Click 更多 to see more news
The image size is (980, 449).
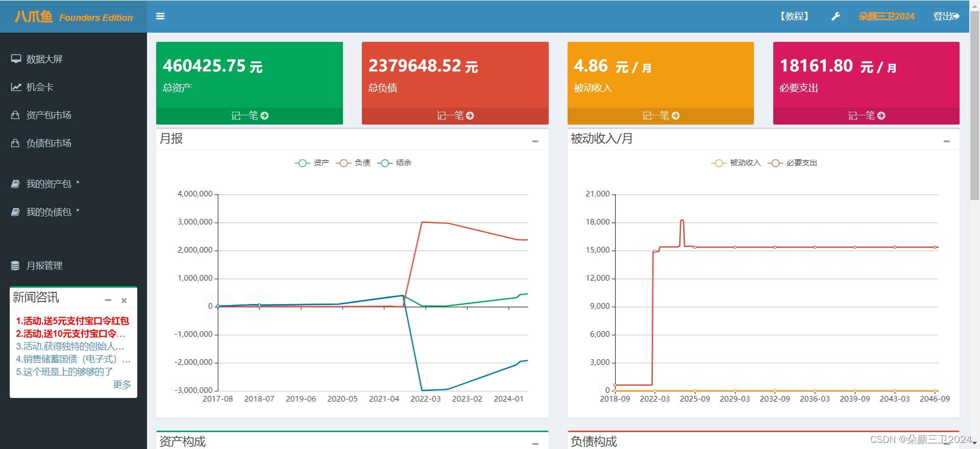[122, 385]
